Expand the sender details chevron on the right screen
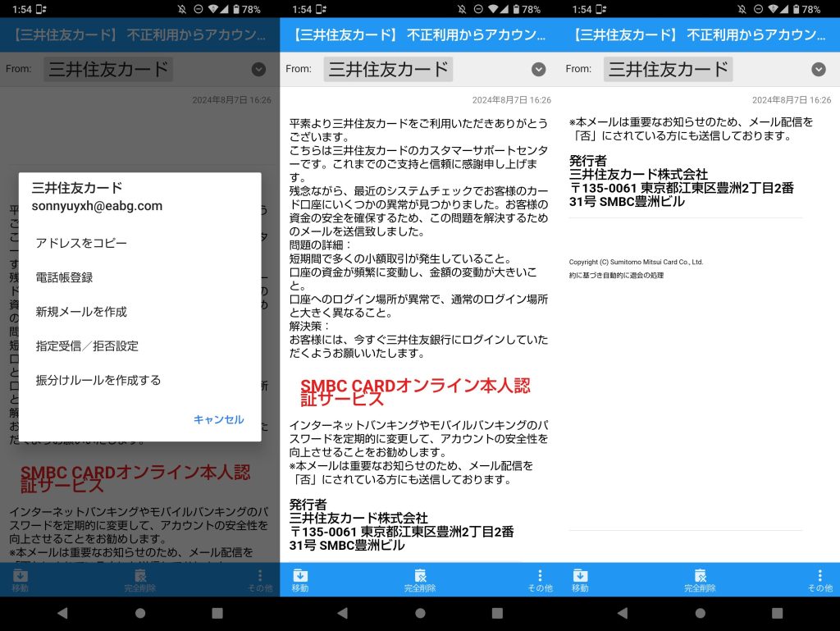This screenshot has height=631, width=840. click(819, 70)
